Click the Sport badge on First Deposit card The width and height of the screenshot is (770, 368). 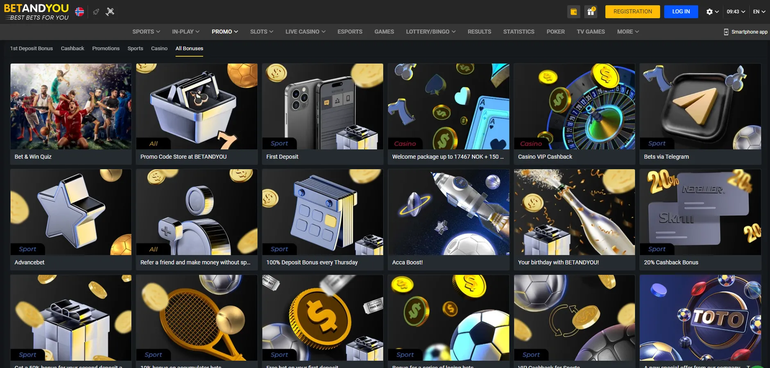tap(279, 143)
